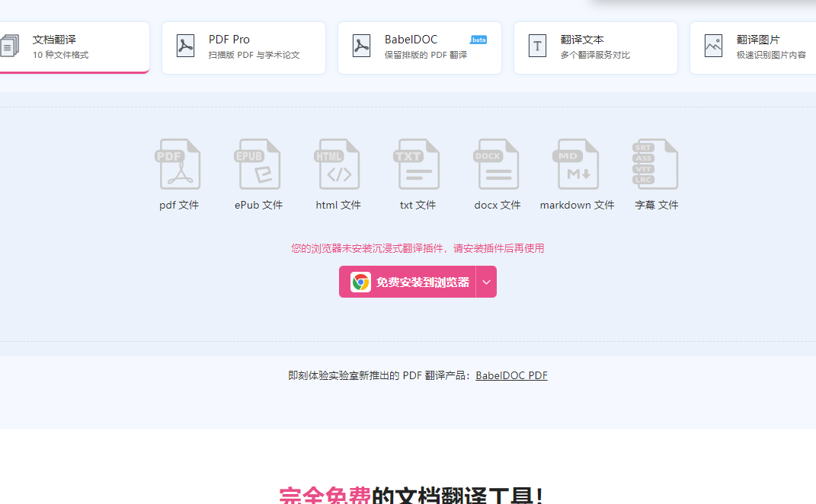Click the 'pdf 文件' label
The width and height of the screenshot is (816, 504).
click(x=179, y=205)
